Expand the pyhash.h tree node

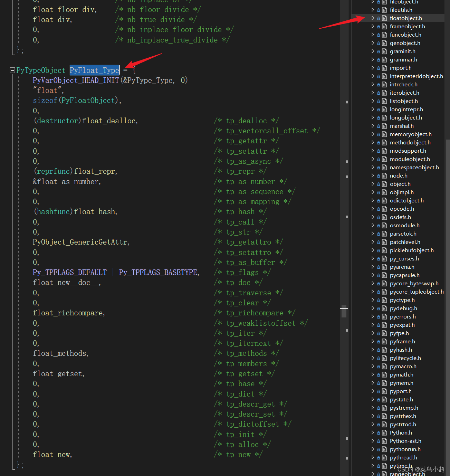point(373,350)
